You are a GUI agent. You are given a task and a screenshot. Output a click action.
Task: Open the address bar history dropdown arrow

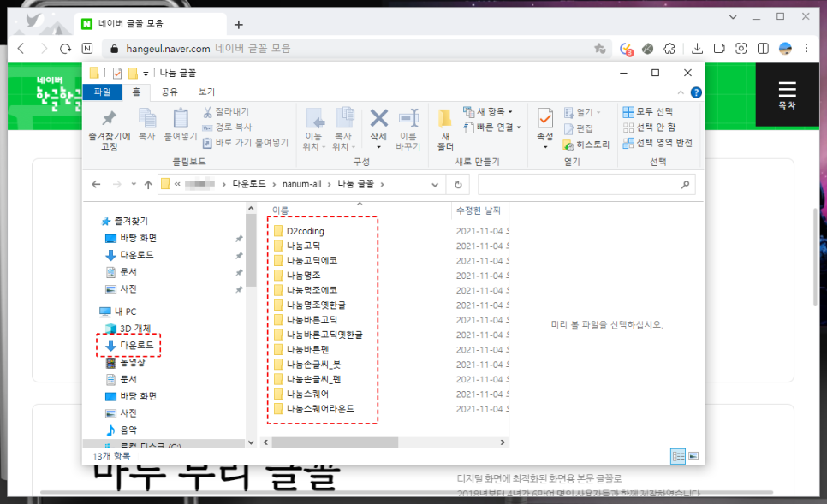pyautogui.click(x=435, y=185)
